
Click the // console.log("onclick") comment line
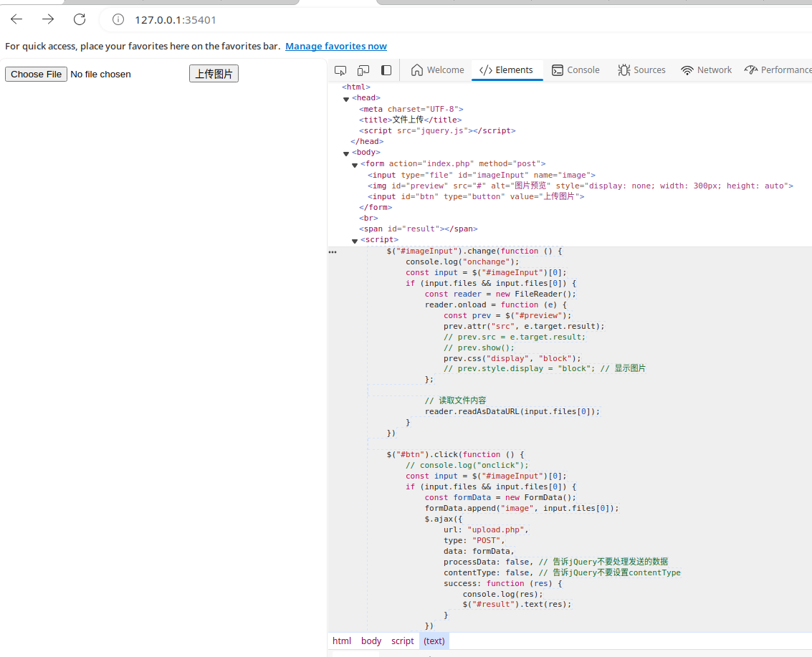467,466
